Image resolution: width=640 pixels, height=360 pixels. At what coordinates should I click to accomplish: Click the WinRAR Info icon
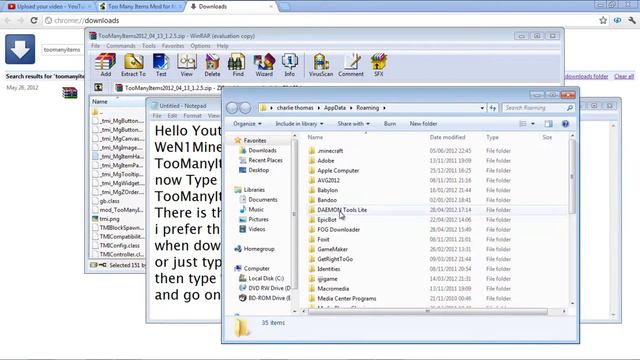pyautogui.click(x=289, y=64)
